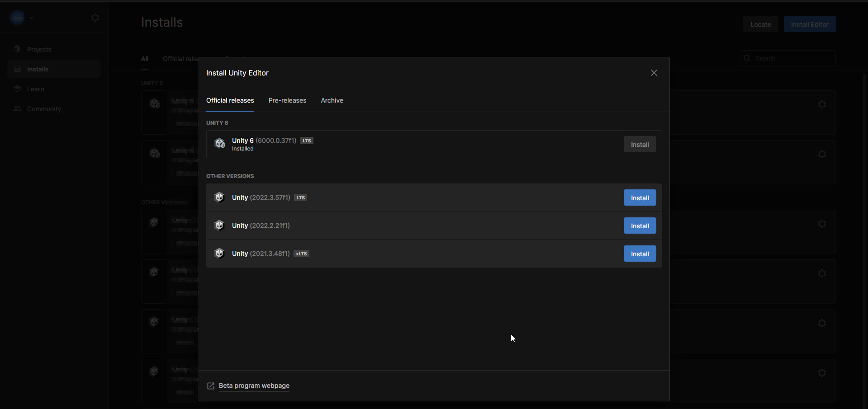Install Unity 2022.3.57f1 LTS
Screen dimensions: 868x409
pyautogui.click(x=640, y=198)
